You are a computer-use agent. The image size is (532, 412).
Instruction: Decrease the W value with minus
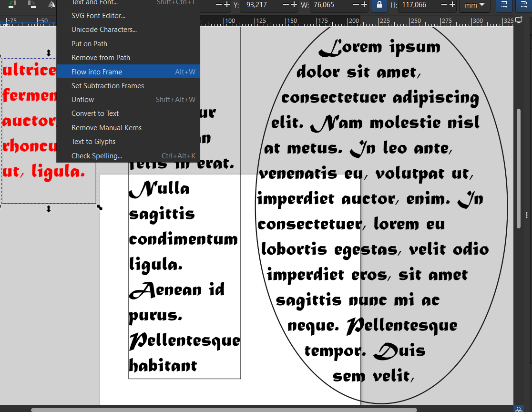pos(356,5)
